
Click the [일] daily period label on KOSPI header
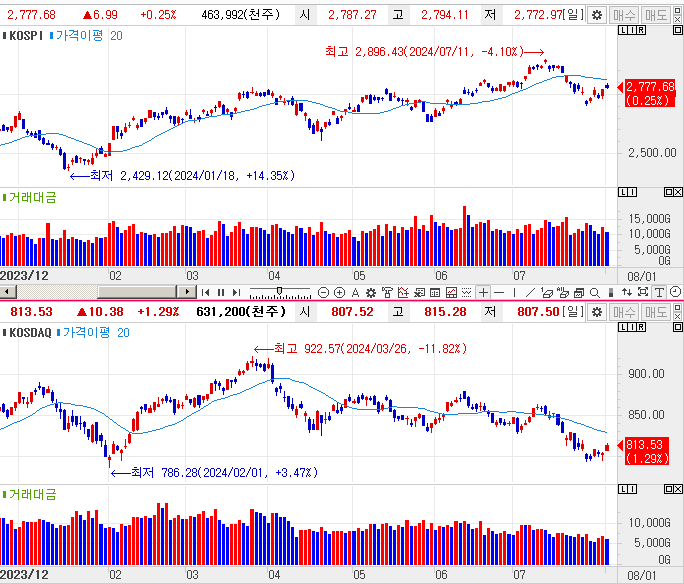pos(573,15)
